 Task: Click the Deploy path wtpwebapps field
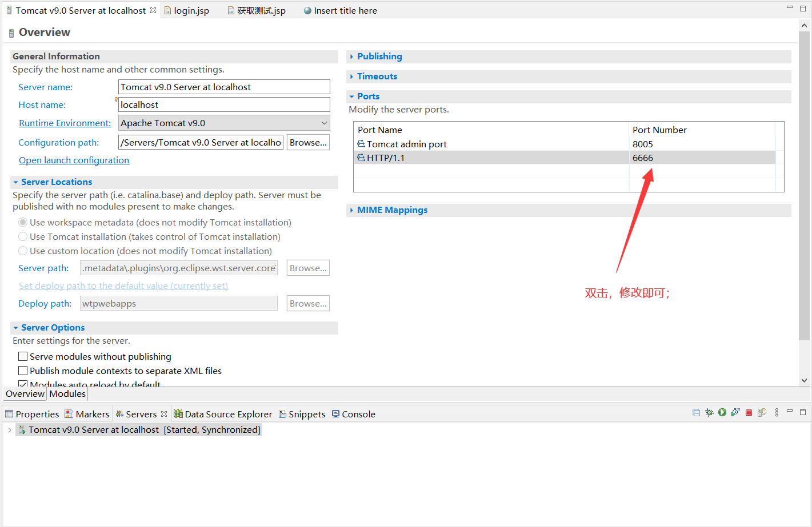(179, 303)
